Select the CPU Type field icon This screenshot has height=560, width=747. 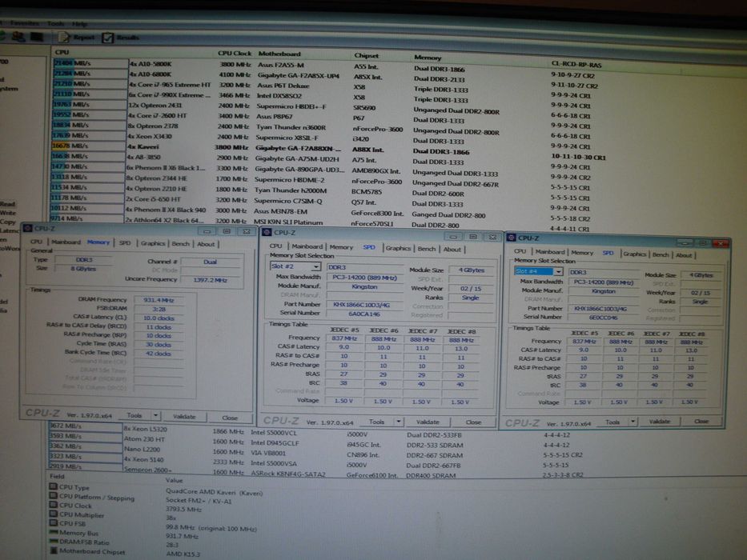point(54,486)
